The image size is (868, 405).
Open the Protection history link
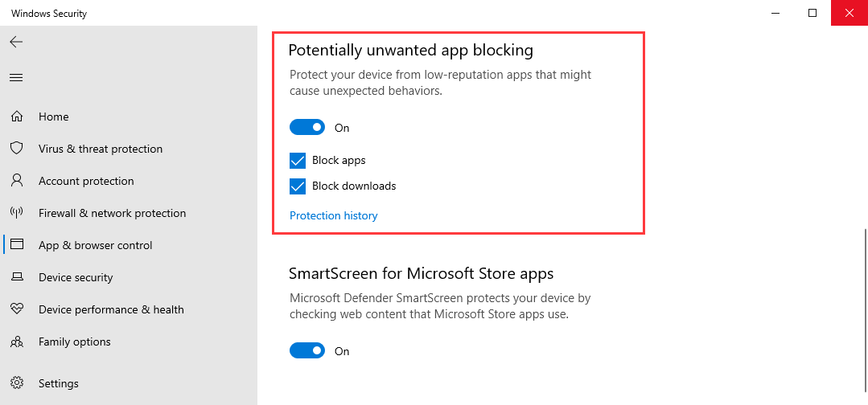[x=333, y=215]
